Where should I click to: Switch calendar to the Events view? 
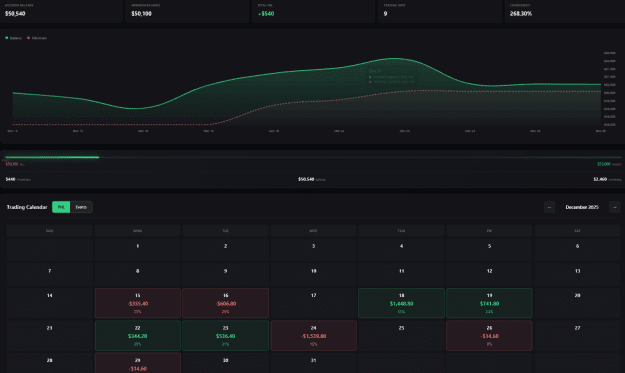(81, 207)
